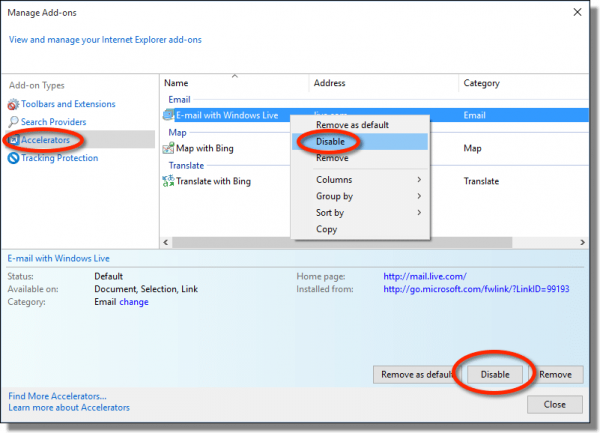Open Search Providers add-on type

54,122
